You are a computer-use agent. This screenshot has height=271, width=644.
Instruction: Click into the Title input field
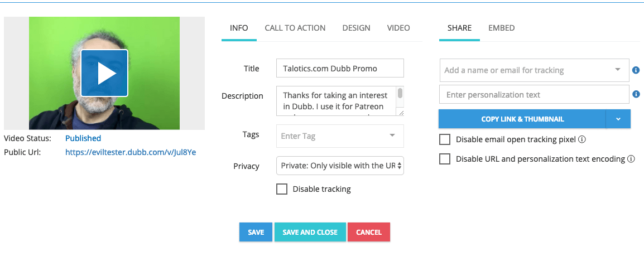pos(340,69)
